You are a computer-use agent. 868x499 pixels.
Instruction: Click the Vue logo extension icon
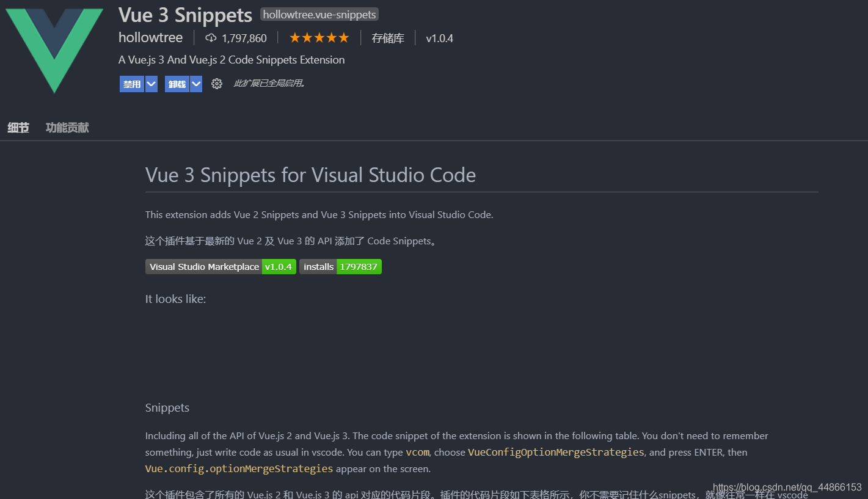(54, 50)
